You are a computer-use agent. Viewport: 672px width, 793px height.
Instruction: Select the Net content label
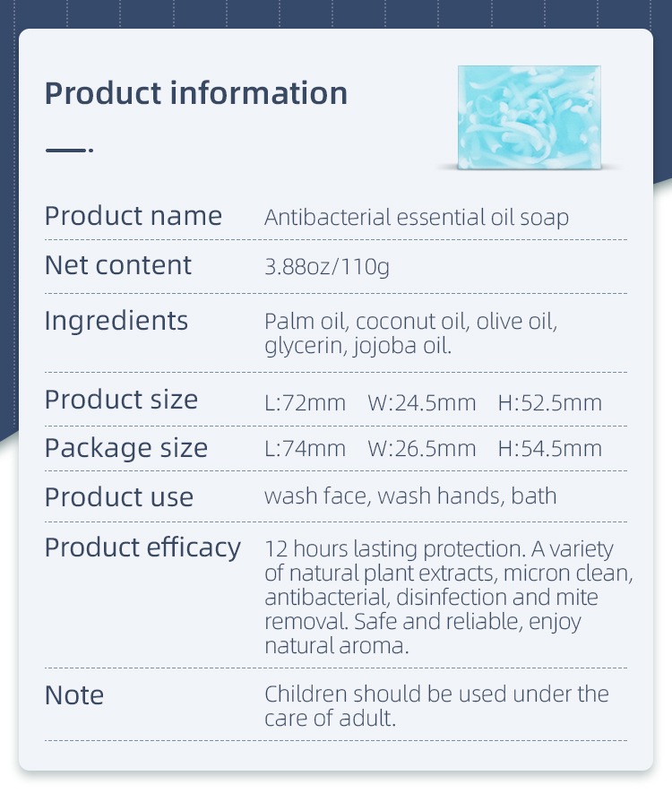(x=118, y=265)
